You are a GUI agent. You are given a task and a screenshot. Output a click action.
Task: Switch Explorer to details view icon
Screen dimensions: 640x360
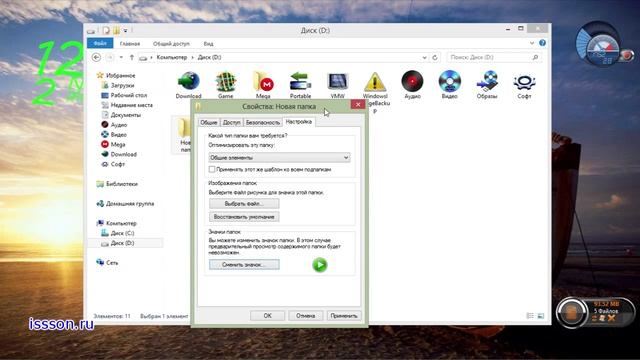coord(530,316)
